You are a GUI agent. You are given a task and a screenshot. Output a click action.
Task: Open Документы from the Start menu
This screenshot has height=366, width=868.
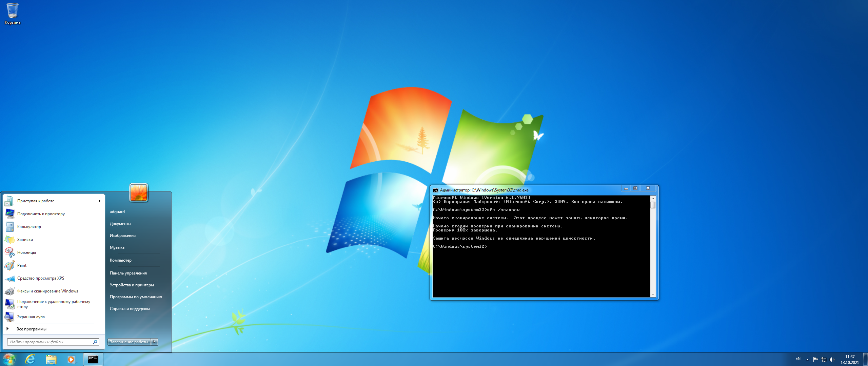point(120,224)
